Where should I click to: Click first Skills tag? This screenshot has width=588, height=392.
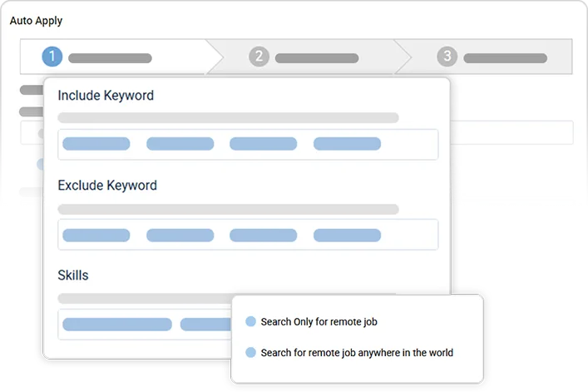tap(117, 325)
